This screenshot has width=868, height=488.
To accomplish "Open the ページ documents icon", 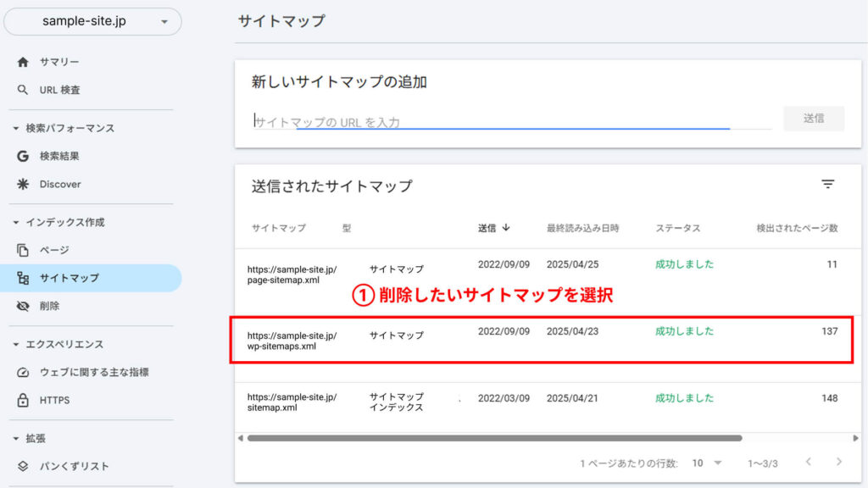I will [23, 250].
